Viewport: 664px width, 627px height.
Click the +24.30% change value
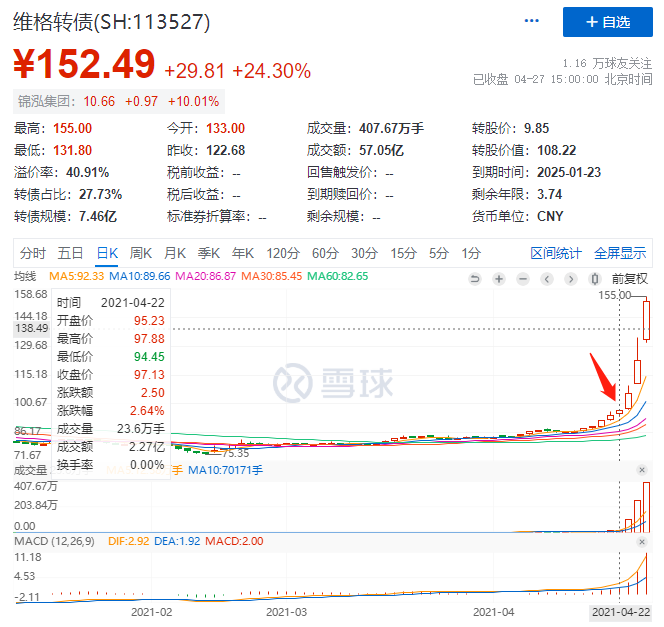(x=271, y=71)
